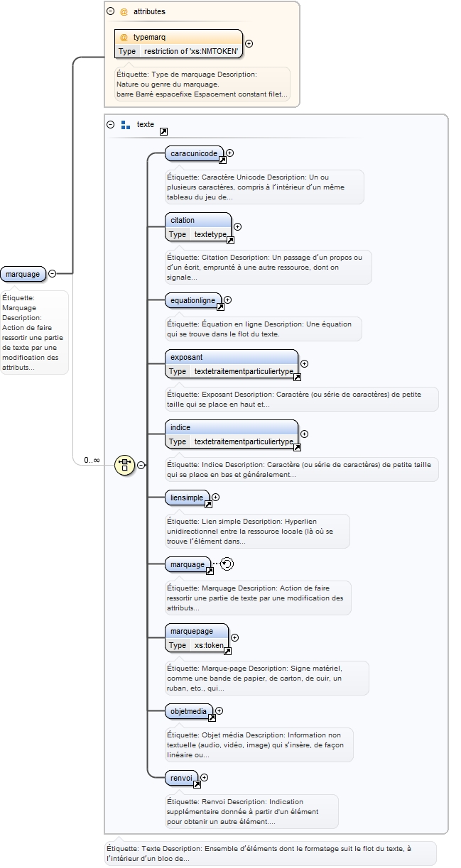Collapse the root marquage element
Screen dimensions: 461x868
(x=52, y=273)
